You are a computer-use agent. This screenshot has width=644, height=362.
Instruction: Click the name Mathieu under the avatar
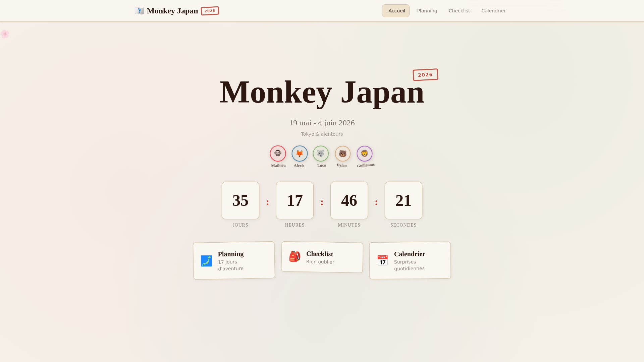(278, 165)
